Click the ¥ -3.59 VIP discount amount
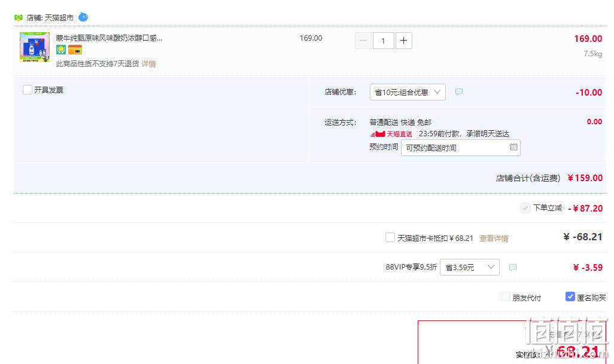This screenshot has width=614, height=364. pyautogui.click(x=588, y=267)
